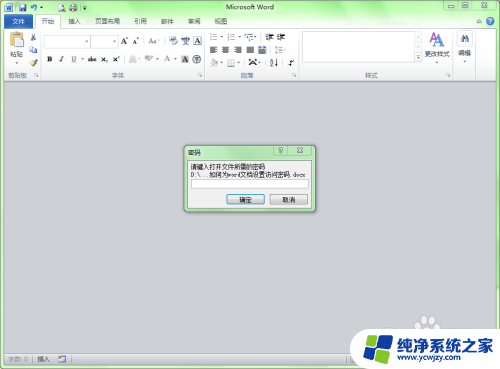500x369 pixels.
Task: Click Shrink Font button
Action: click(135, 41)
